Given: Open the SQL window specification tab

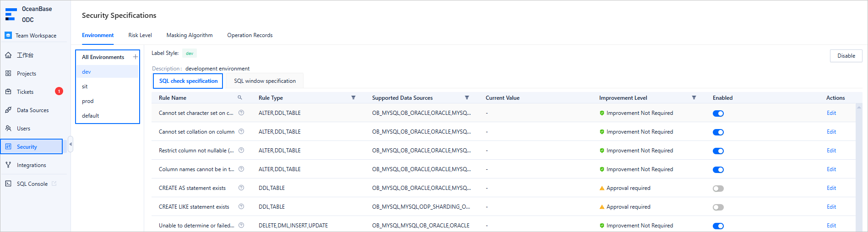Looking at the screenshot, I should [265, 81].
